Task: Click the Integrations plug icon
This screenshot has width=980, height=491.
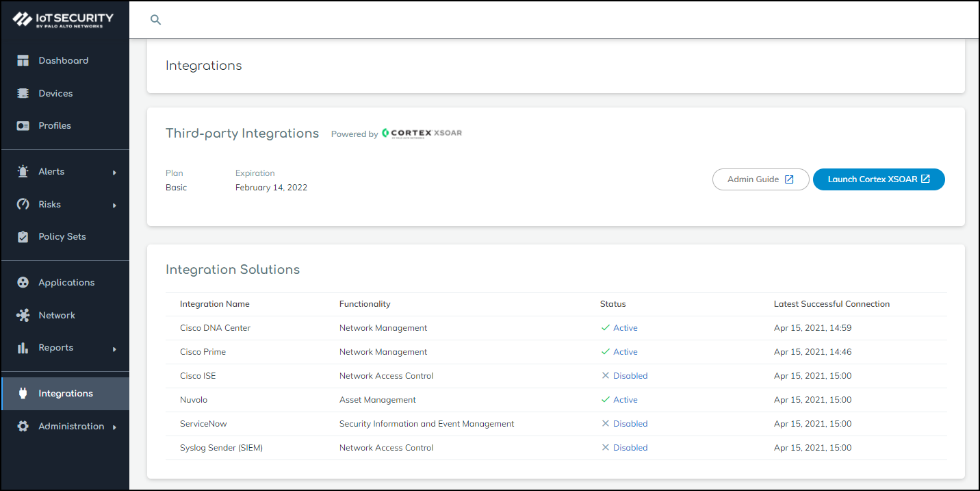Action: (23, 394)
